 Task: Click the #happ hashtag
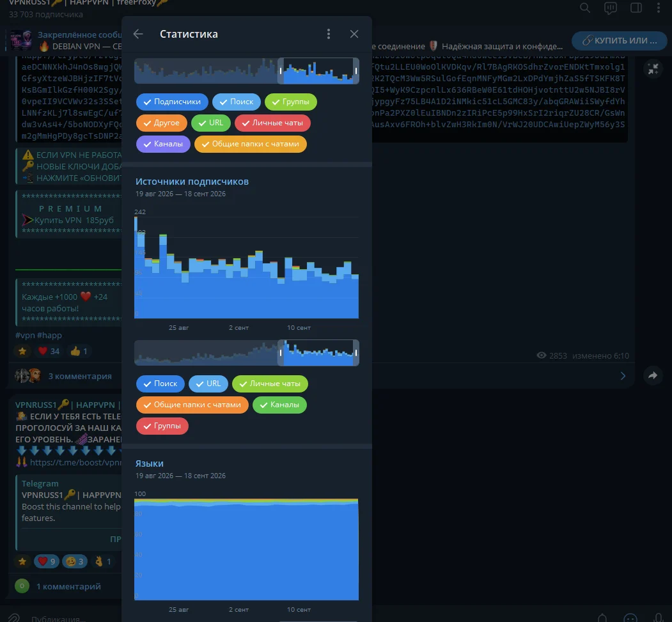point(49,336)
